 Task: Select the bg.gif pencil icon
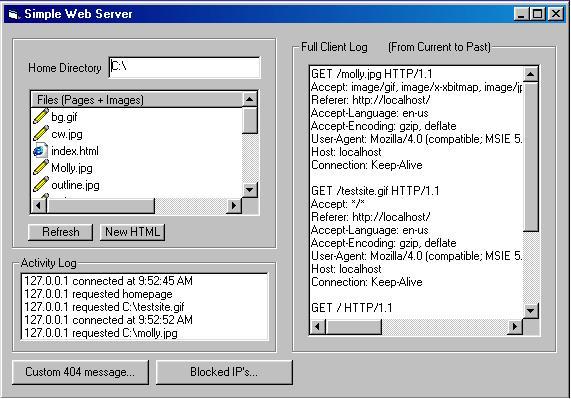(x=40, y=116)
